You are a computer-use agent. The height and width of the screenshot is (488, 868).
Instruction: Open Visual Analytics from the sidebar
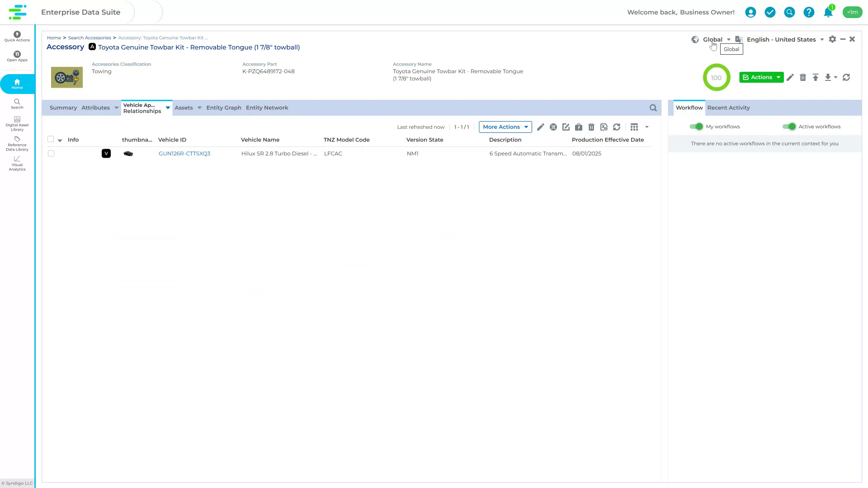click(17, 164)
